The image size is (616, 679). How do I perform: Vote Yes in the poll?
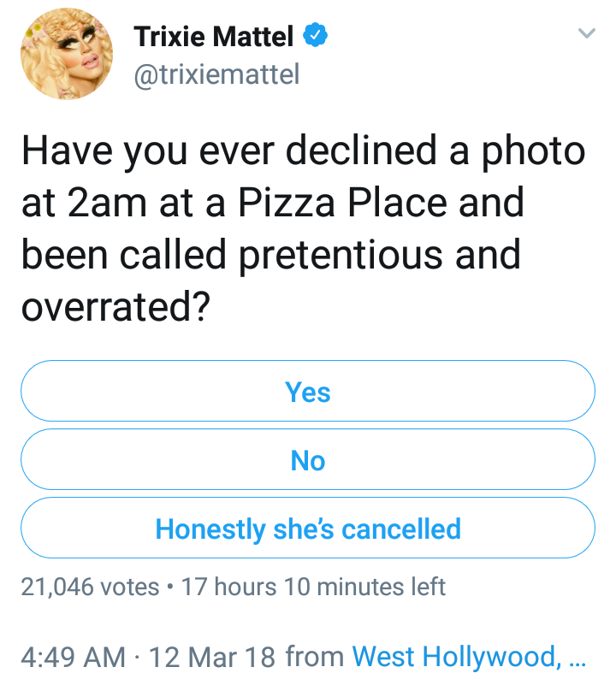tap(307, 392)
